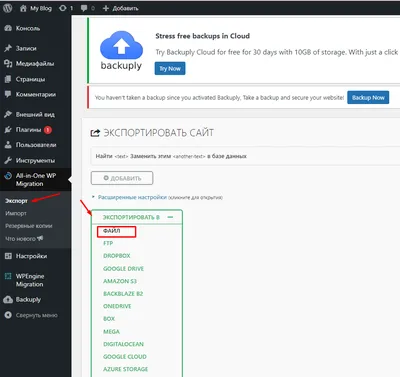Screen dimensions: 400x377
Task: Click the Try Now button
Action: click(170, 68)
